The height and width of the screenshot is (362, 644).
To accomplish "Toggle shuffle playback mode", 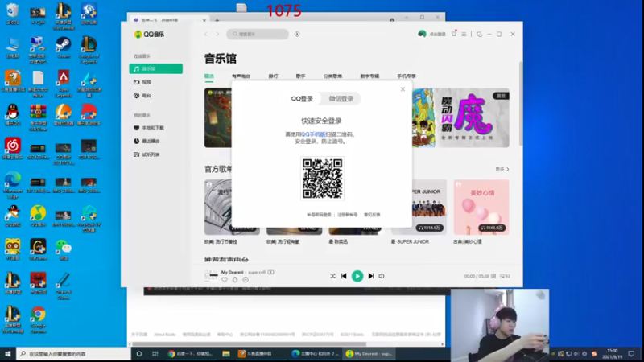I will [x=332, y=276].
